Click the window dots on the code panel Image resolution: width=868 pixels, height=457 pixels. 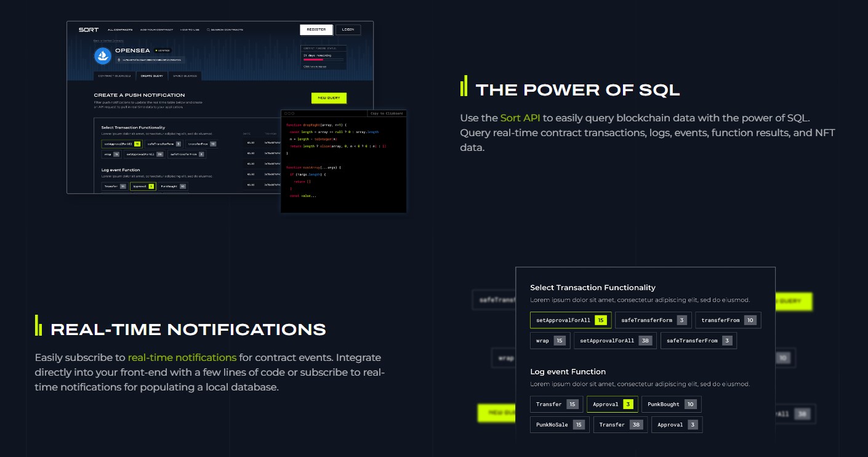pos(289,113)
